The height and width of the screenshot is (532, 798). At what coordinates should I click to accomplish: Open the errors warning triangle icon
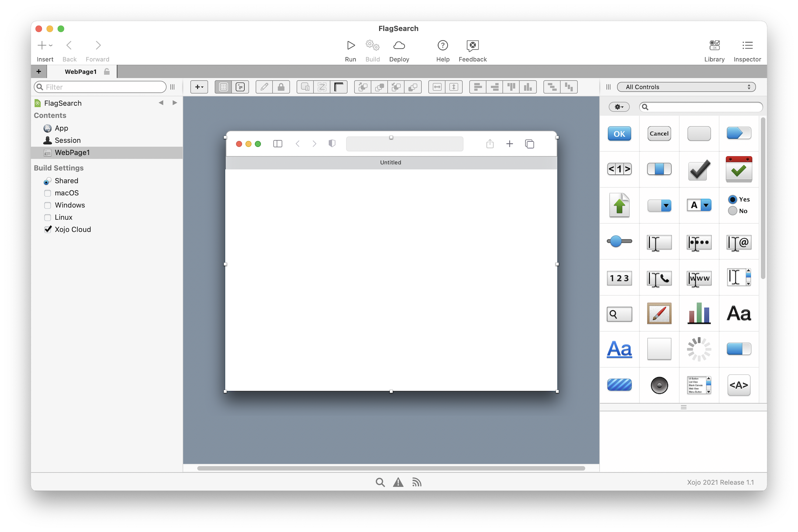point(398,482)
